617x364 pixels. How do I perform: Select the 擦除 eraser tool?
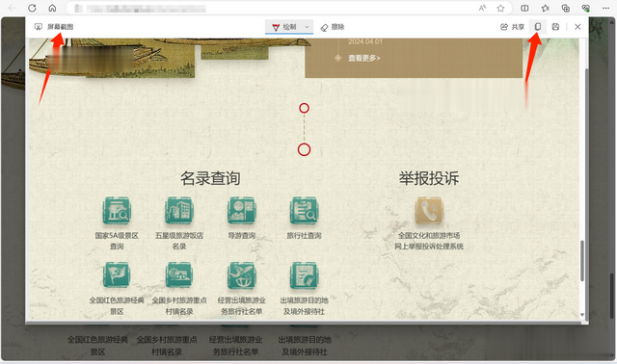[x=333, y=27]
